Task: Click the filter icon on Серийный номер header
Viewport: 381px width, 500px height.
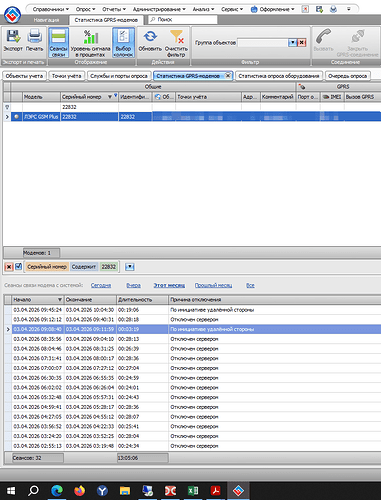Action: [x=115, y=95]
